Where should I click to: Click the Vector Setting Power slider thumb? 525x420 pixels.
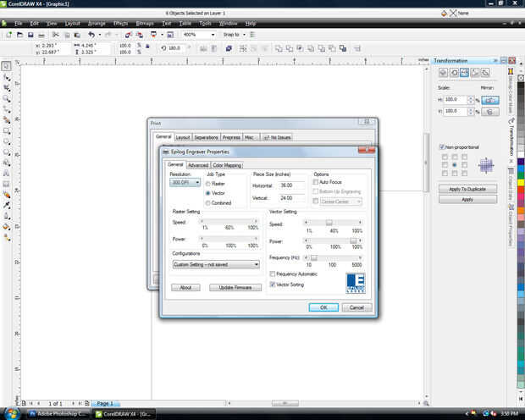[353, 240]
